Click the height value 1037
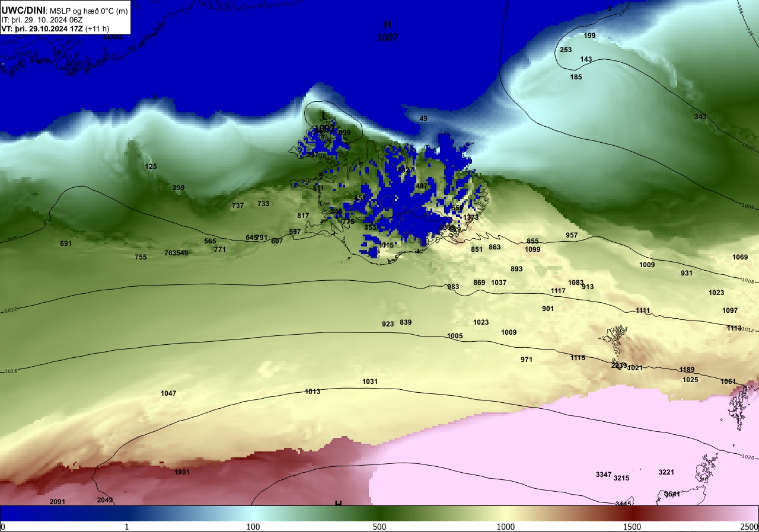Image resolution: width=759 pixels, height=532 pixels. point(499,283)
